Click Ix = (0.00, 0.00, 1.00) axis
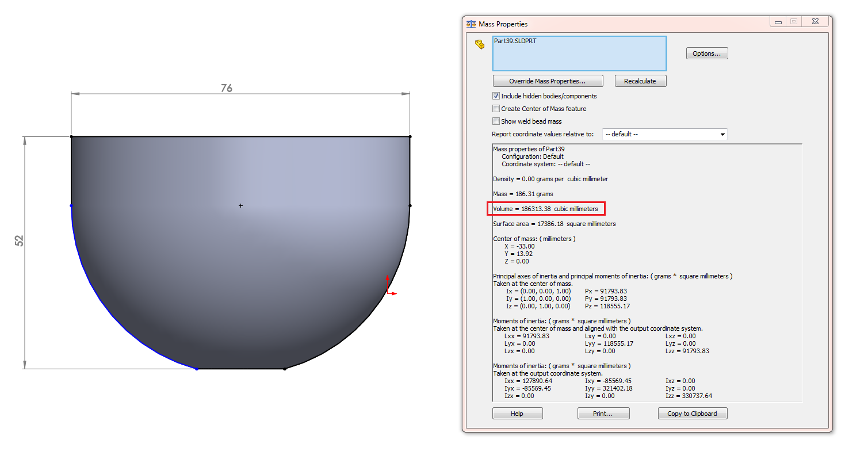 538,291
